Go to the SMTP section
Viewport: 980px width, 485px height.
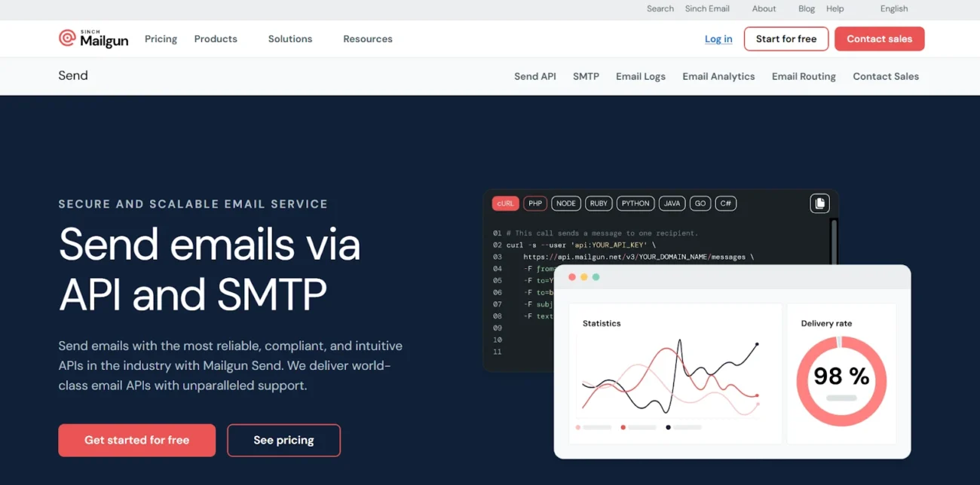586,76
